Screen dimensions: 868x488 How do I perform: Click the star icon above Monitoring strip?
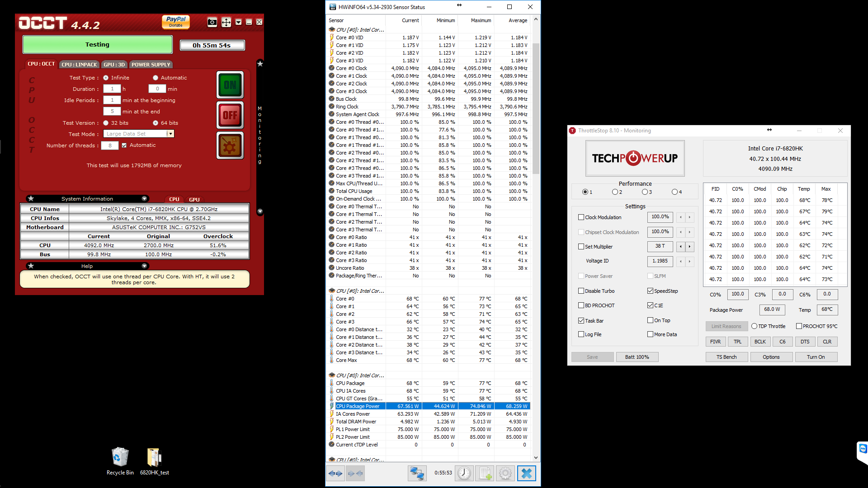click(x=260, y=64)
